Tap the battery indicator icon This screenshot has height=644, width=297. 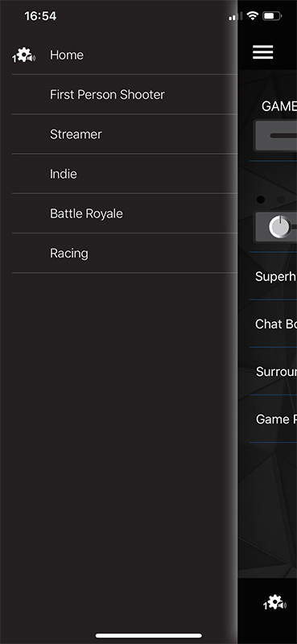tap(272, 16)
